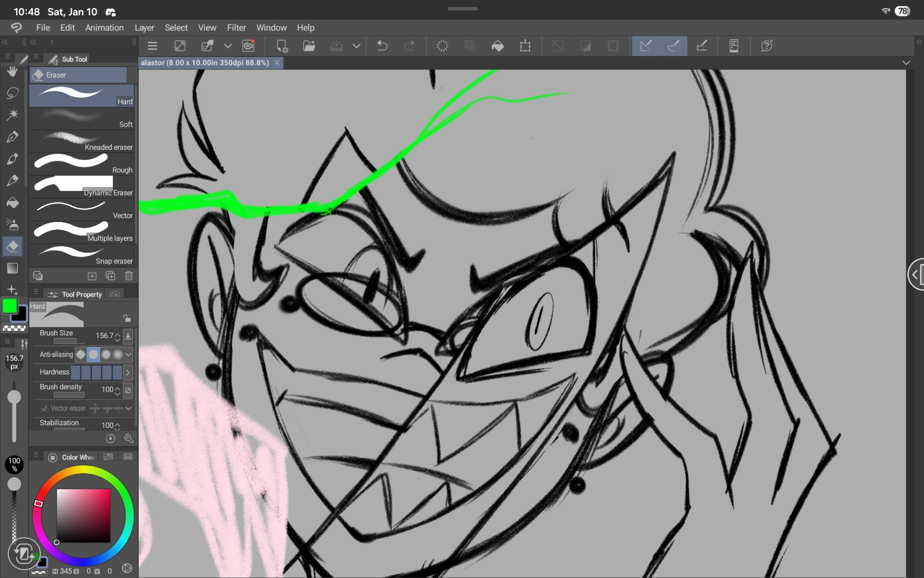
Task: Click the Open file folder icon
Action: [309, 46]
